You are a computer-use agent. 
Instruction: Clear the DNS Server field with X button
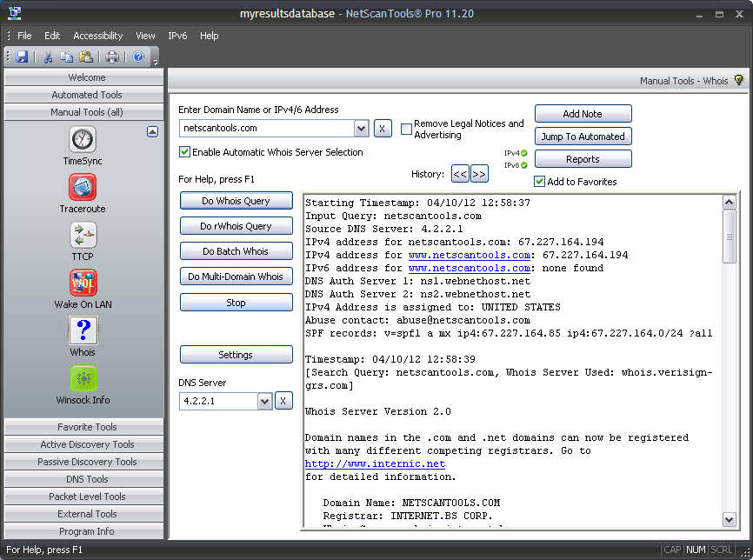pyautogui.click(x=283, y=401)
